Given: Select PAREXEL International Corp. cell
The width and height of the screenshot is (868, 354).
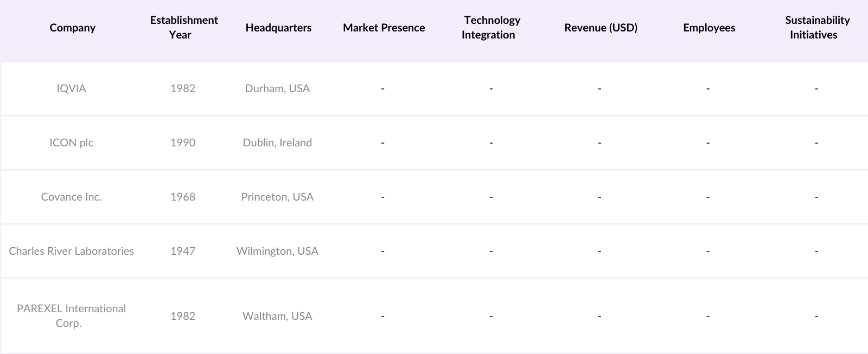Looking at the screenshot, I should click(x=72, y=316).
